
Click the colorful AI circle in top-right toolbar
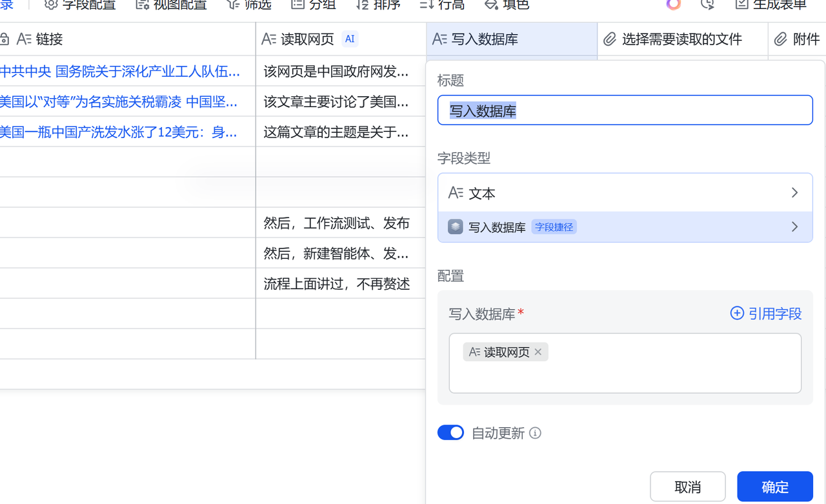tap(673, 5)
